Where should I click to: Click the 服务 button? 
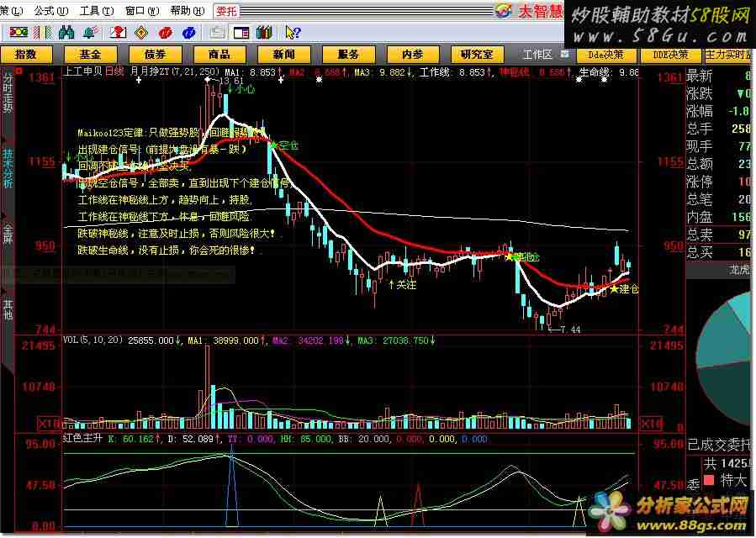click(x=348, y=55)
